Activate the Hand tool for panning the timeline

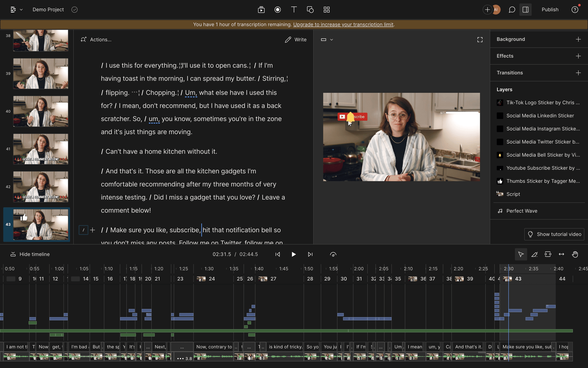coord(575,254)
